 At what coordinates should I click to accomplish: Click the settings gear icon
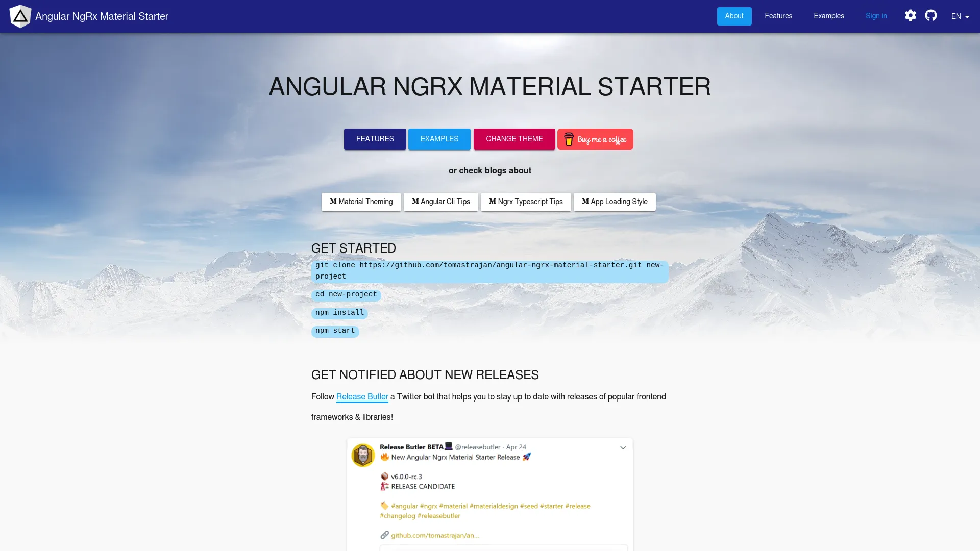[911, 15]
